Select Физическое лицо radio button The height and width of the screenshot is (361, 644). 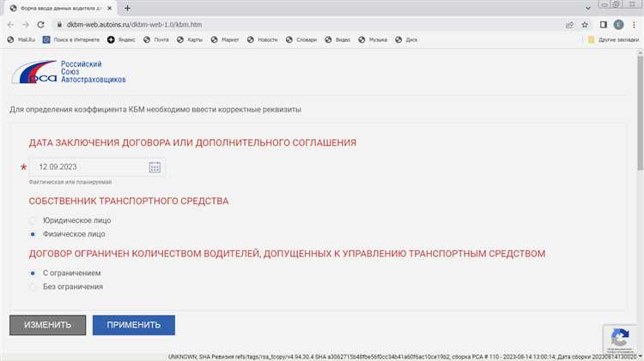click(x=33, y=234)
